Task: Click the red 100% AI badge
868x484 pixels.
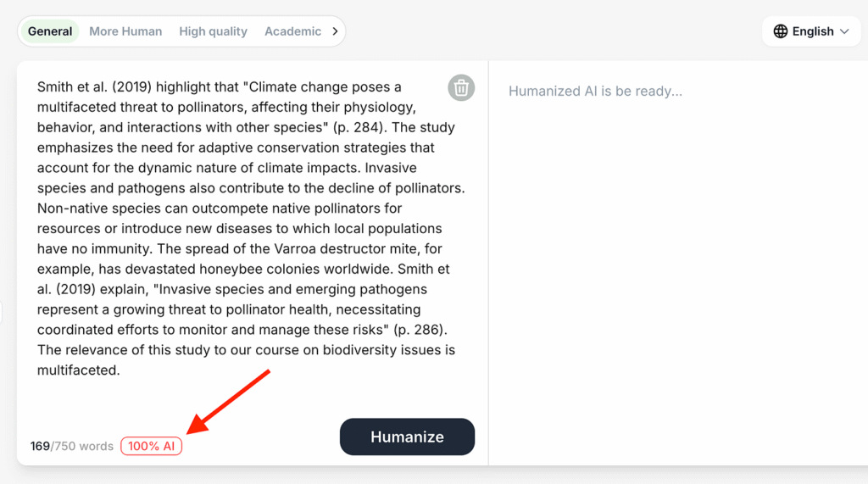Action: [x=151, y=447]
